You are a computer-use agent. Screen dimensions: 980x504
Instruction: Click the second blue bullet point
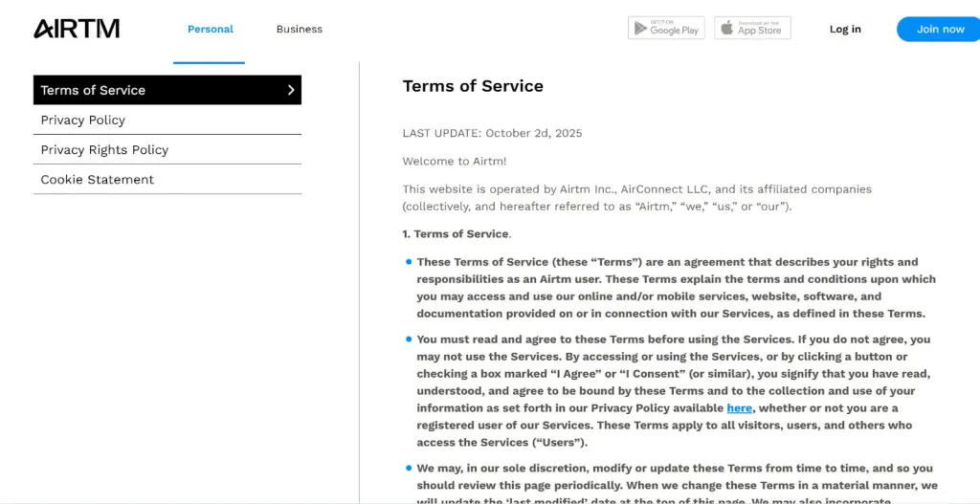click(409, 340)
